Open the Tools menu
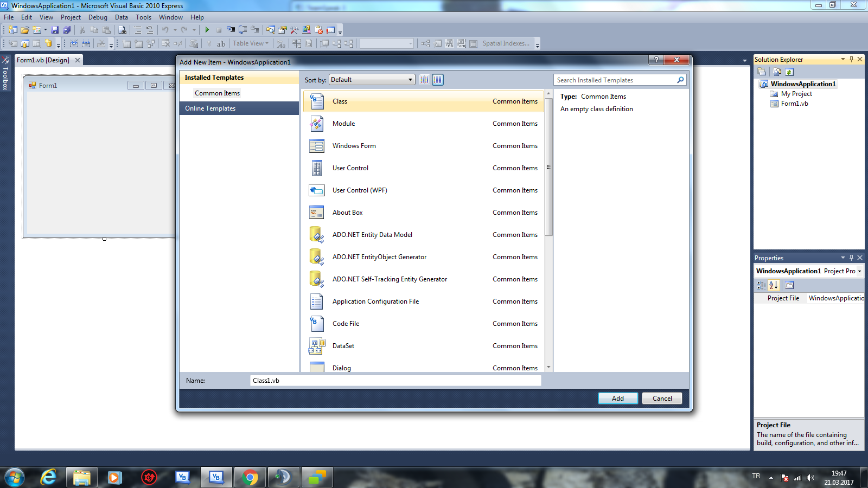This screenshot has width=868, height=488. point(144,17)
